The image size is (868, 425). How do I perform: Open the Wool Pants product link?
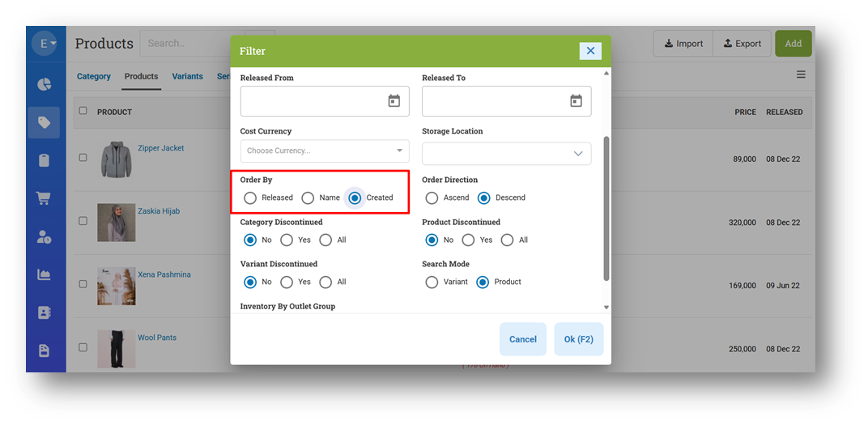157,338
